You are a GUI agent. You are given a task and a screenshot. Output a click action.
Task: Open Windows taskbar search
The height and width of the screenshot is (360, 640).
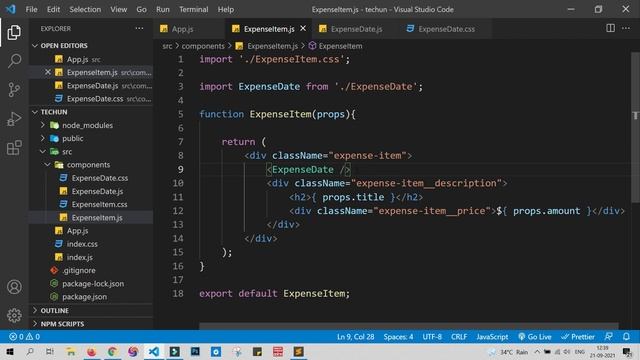tap(30, 351)
